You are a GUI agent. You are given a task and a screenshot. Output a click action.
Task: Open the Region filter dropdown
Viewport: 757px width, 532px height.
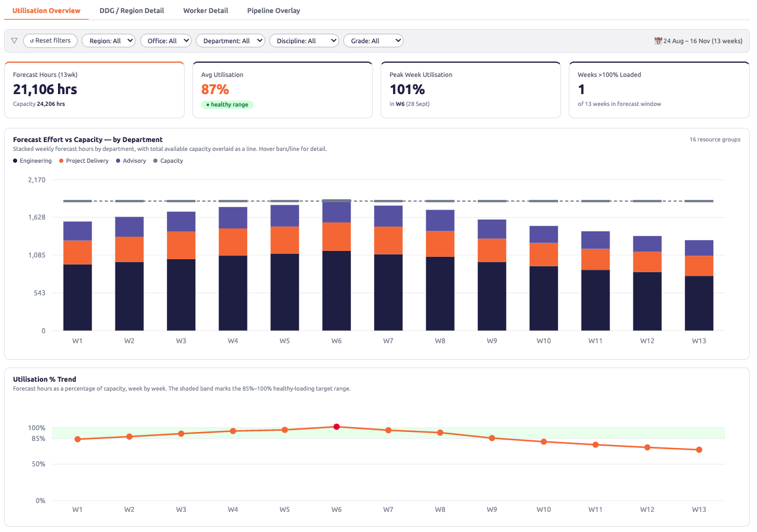pos(108,41)
